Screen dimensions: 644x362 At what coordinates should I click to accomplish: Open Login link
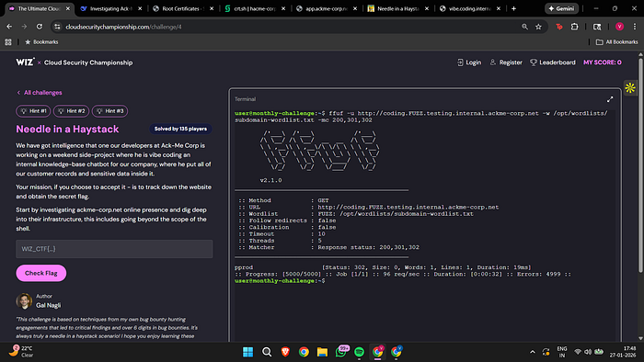(x=469, y=62)
